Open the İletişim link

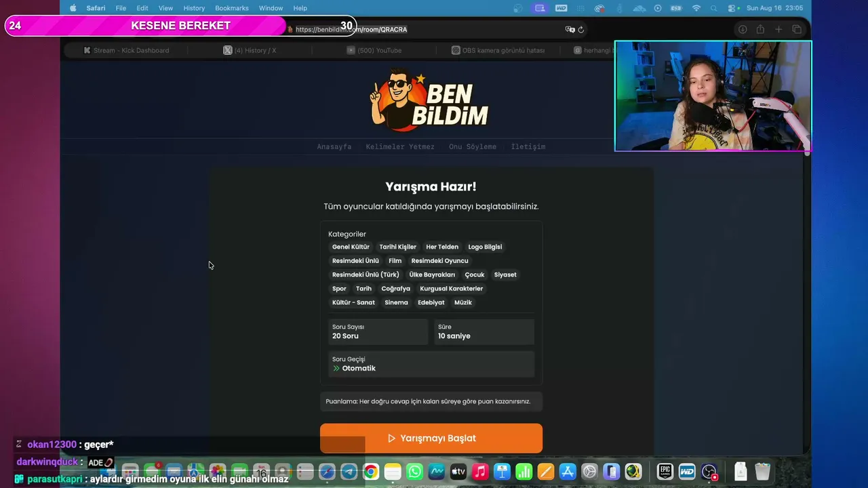coord(528,146)
